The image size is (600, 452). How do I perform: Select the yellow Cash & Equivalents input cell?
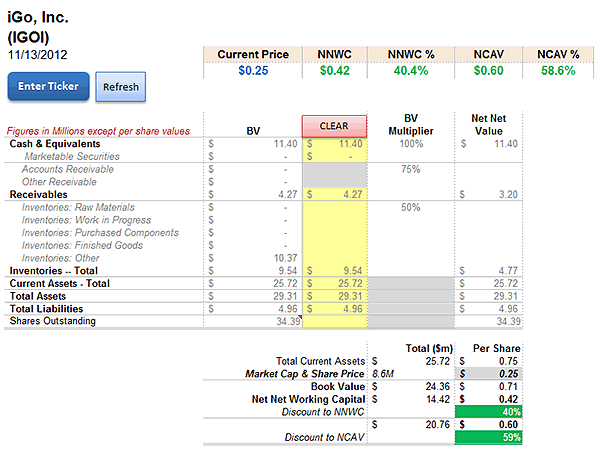tap(335, 145)
